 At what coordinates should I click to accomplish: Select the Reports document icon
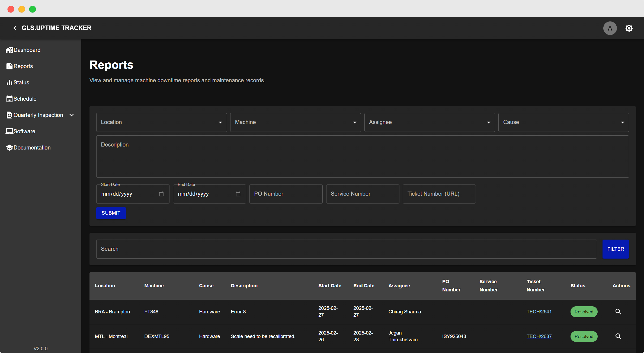9,66
